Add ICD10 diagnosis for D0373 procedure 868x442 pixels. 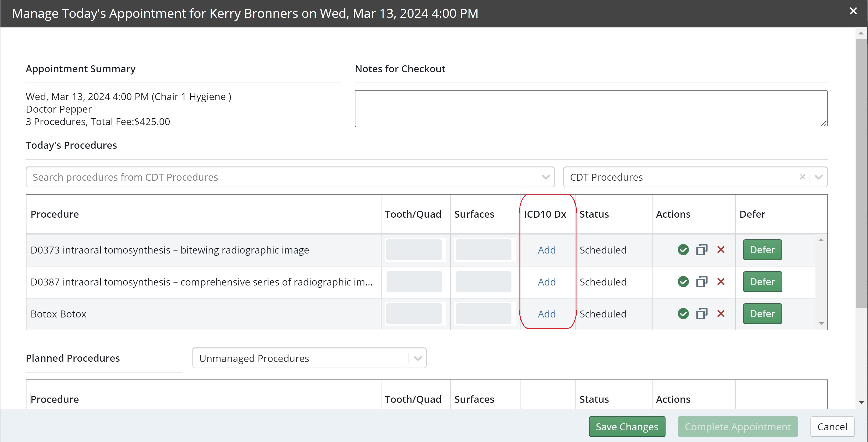(546, 250)
